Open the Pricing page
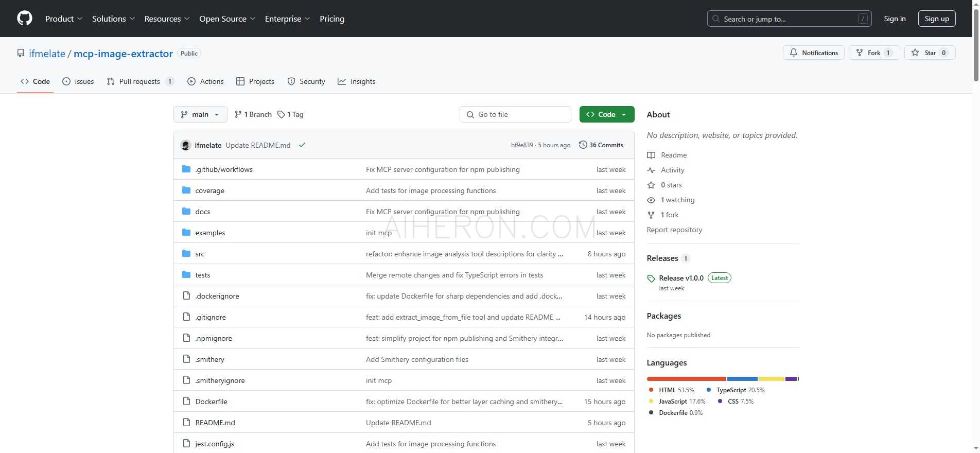980x453 pixels. [x=332, y=19]
